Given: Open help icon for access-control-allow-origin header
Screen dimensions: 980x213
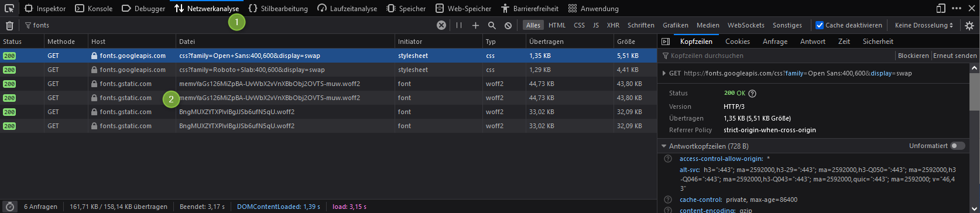Looking at the screenshot, I should pyautogui.click(x=668, y=159).
